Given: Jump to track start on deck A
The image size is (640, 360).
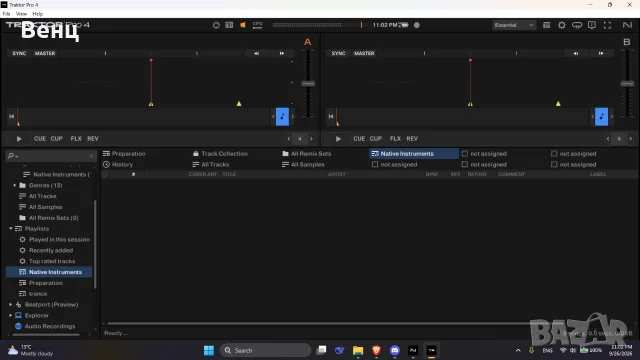Looking at the screenshot, I should click(x=11, y=116).
